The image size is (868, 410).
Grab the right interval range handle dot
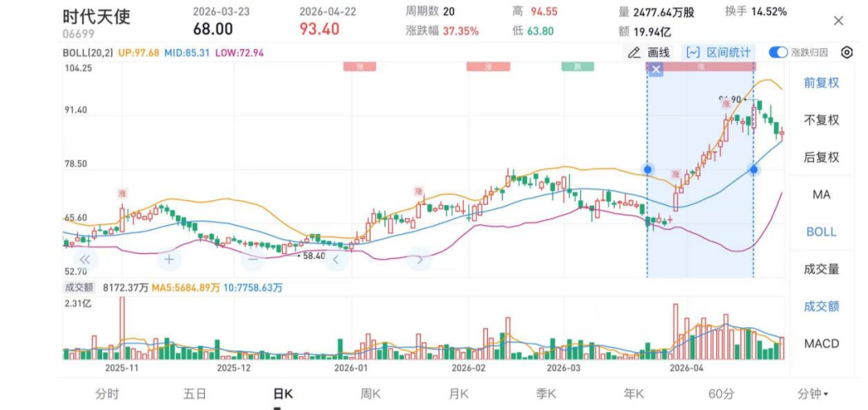(x=753, y=170)
